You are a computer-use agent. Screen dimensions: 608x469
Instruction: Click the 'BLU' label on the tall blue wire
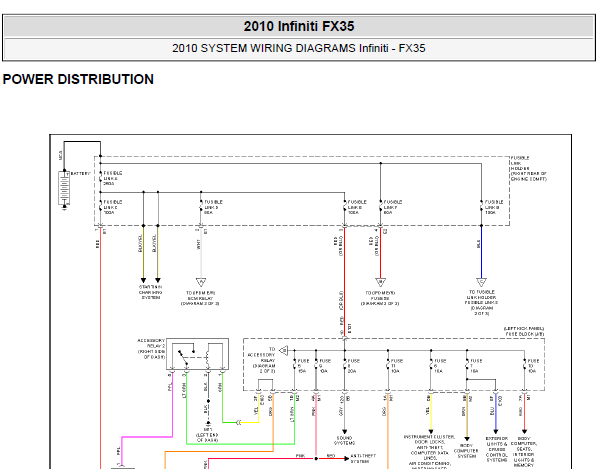point(478,244)
